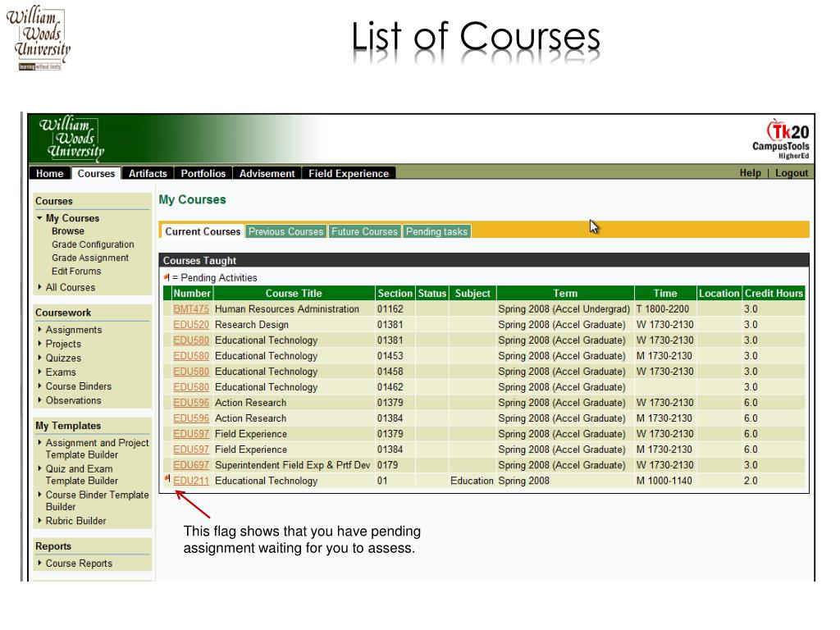This screenshot has width=840, height=630.
Task: Click the Spring 2008 (Accel Undergrad) term cell
Action: coord(564,309)
